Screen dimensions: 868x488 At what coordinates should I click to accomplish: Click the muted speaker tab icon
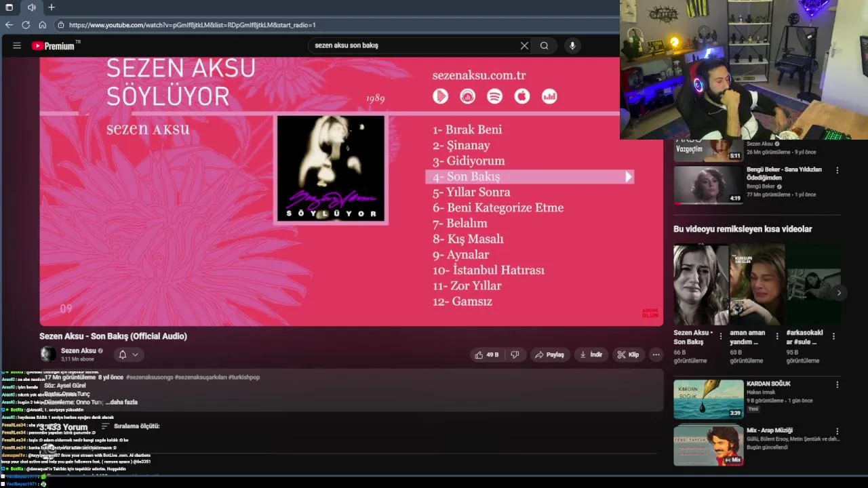click(32, 7)
